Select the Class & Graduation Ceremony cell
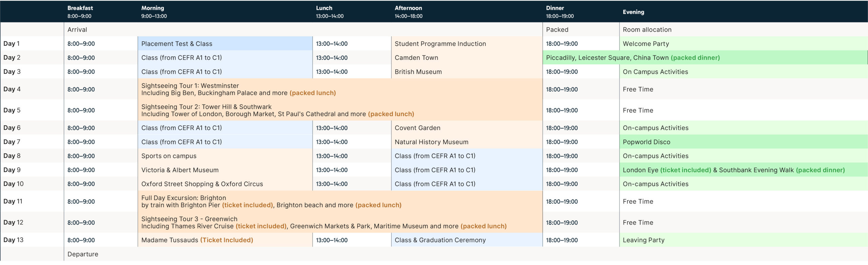This screenshot has height=265, width=868. (x=440, y=240)
